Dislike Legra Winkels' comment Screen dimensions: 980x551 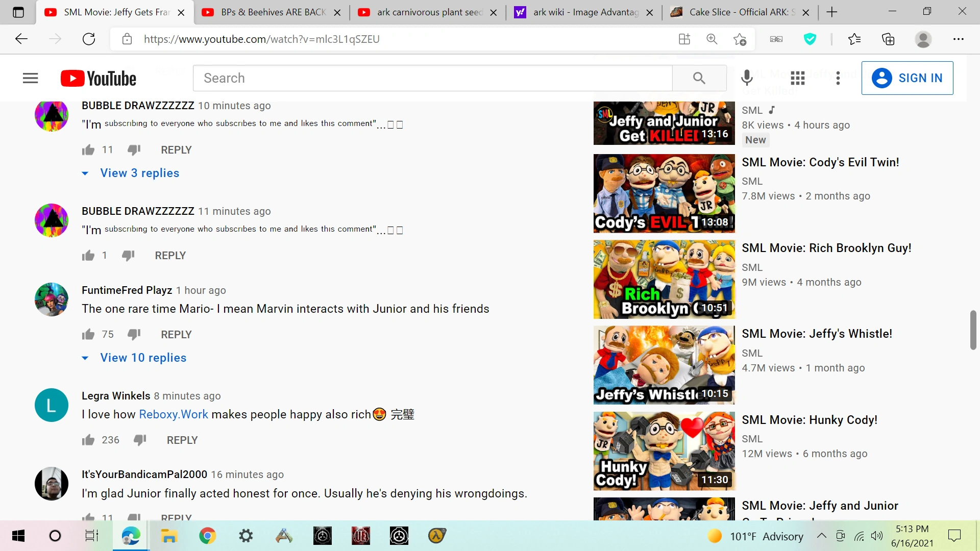click(x=140, y=440)
